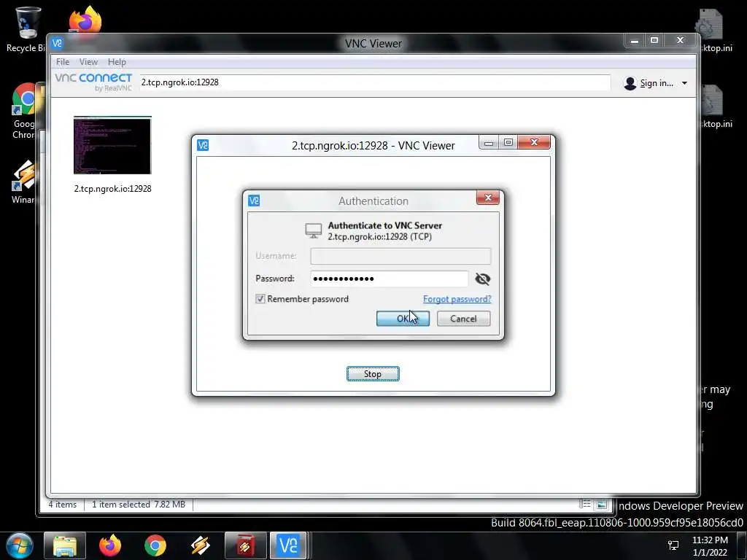Expand the Sign in dropdown arrow
The width and height of the screenshot is (747, 560).
684,83
